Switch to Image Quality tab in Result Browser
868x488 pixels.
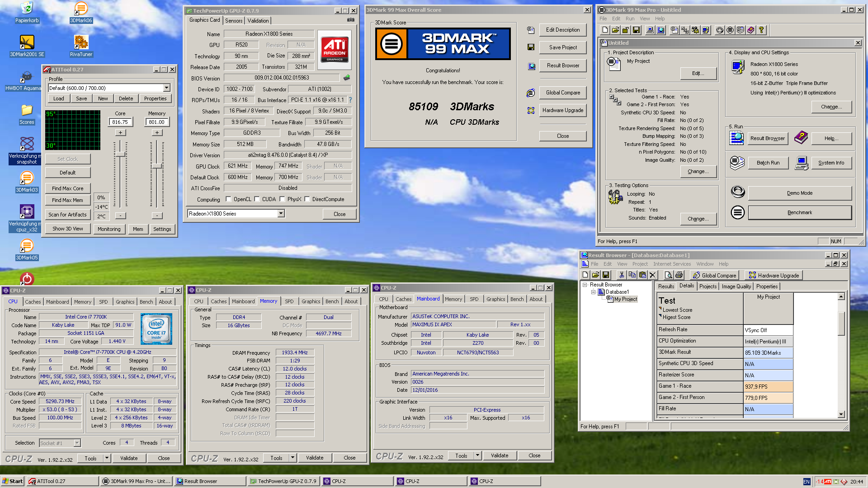736,286
